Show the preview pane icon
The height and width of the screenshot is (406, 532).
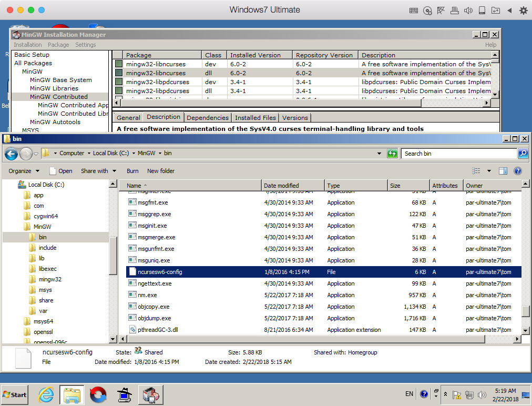pos(503,171)
